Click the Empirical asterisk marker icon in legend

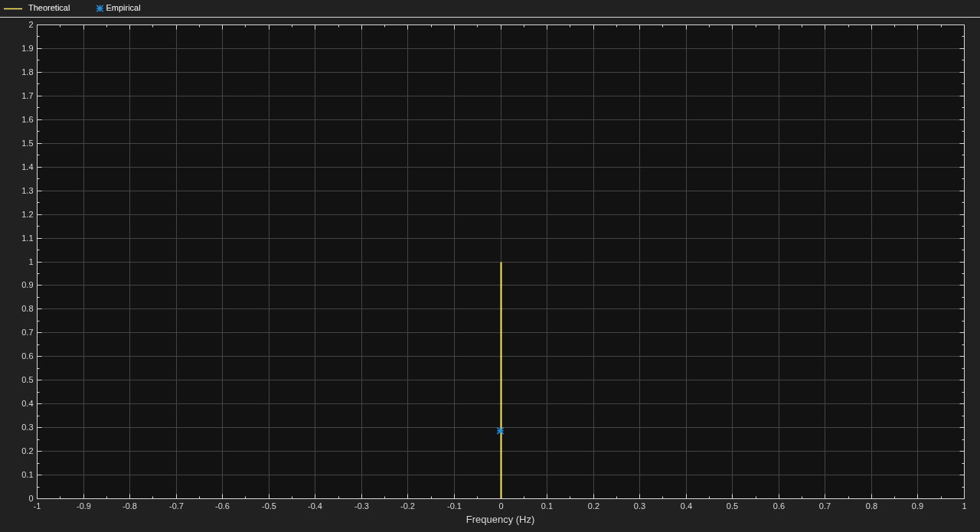(x=100, y=8)
